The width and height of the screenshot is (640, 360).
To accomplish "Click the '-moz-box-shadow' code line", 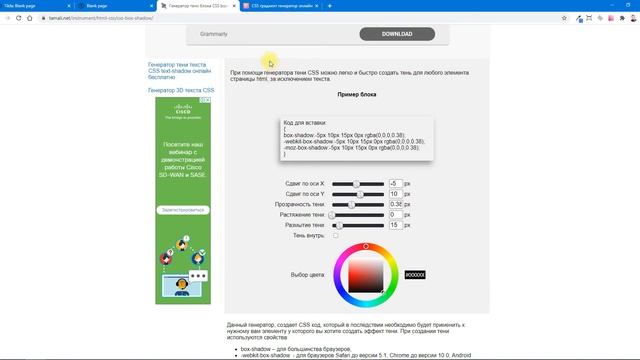I will [351, 148].
